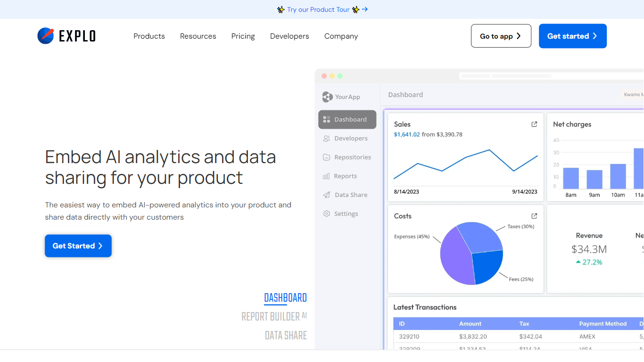Click the Repositories folder icon
Viewport: 644px width, 362px height.
[326, 157]
